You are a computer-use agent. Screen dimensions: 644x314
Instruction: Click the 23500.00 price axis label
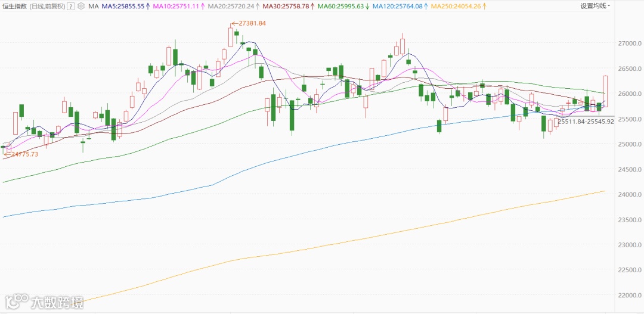pyautogui.click(x=629, y=220)
